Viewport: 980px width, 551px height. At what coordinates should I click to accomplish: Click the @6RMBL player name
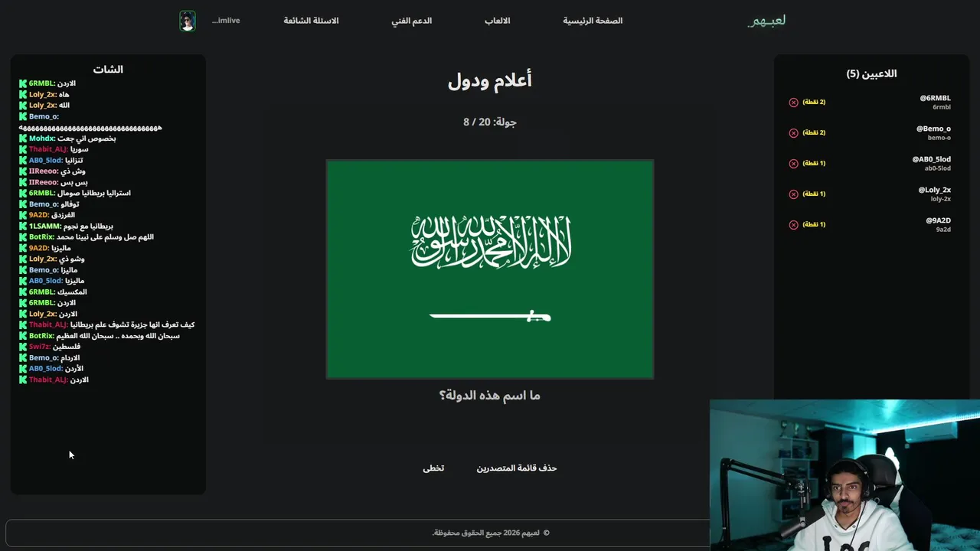[935, 99]
